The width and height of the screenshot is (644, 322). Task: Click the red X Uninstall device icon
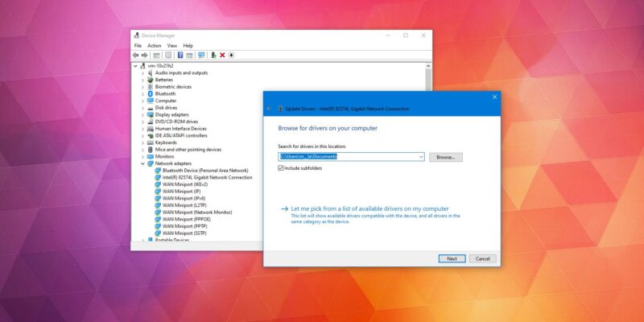tap(222, 55)
